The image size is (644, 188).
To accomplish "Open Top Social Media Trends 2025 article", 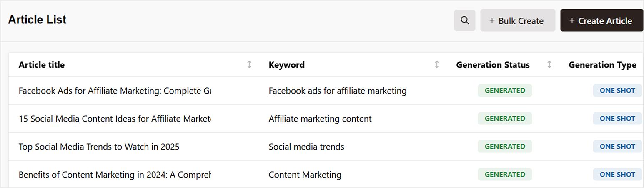I will [99, 147].
